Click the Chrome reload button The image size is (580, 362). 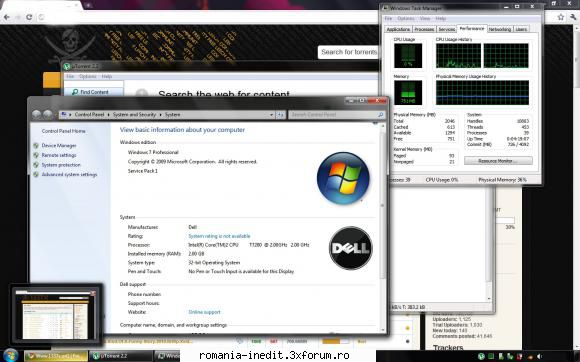coord(29,17)
